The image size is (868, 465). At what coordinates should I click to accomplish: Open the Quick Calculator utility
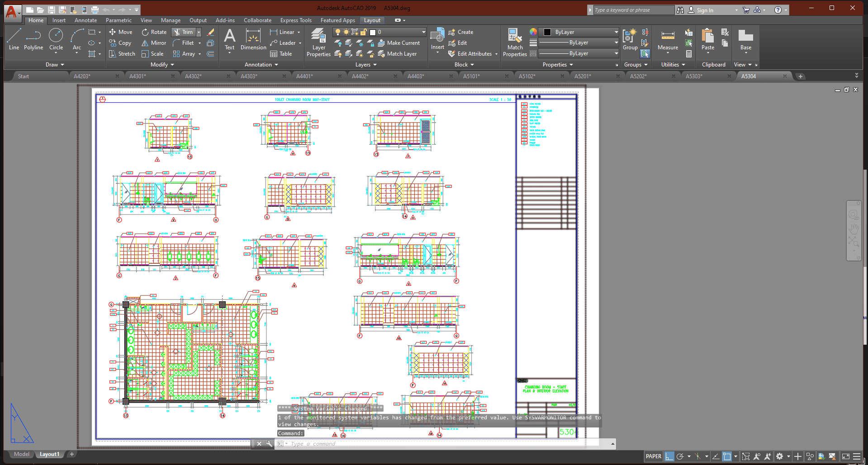coord(689,54)
